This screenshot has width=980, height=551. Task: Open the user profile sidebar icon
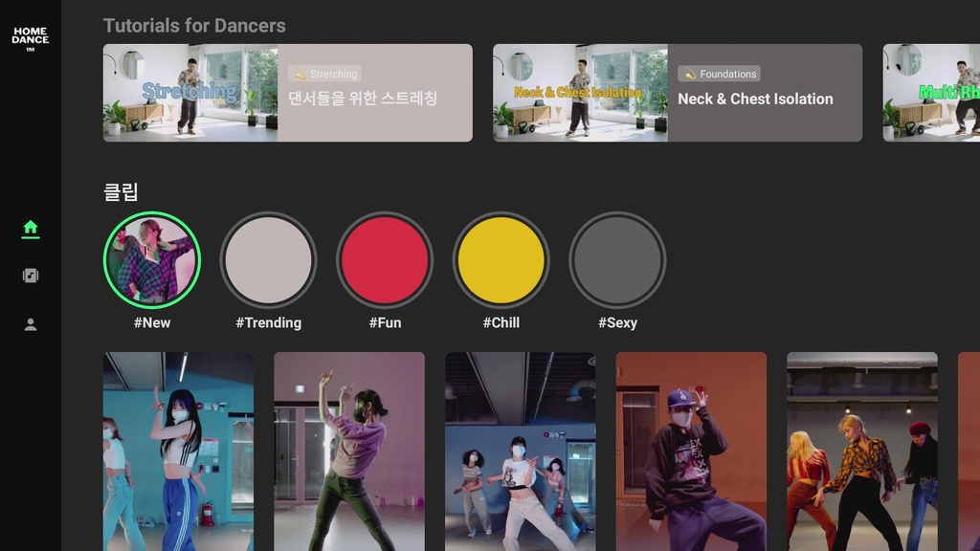[31, 324]
